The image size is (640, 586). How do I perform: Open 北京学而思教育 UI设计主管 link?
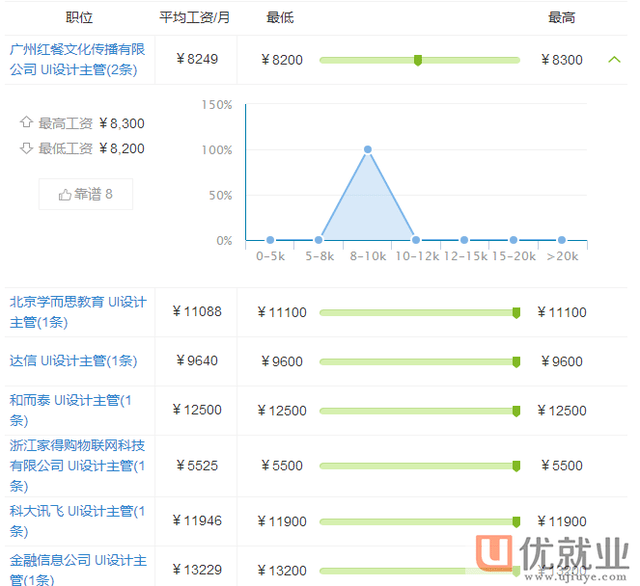78,312
